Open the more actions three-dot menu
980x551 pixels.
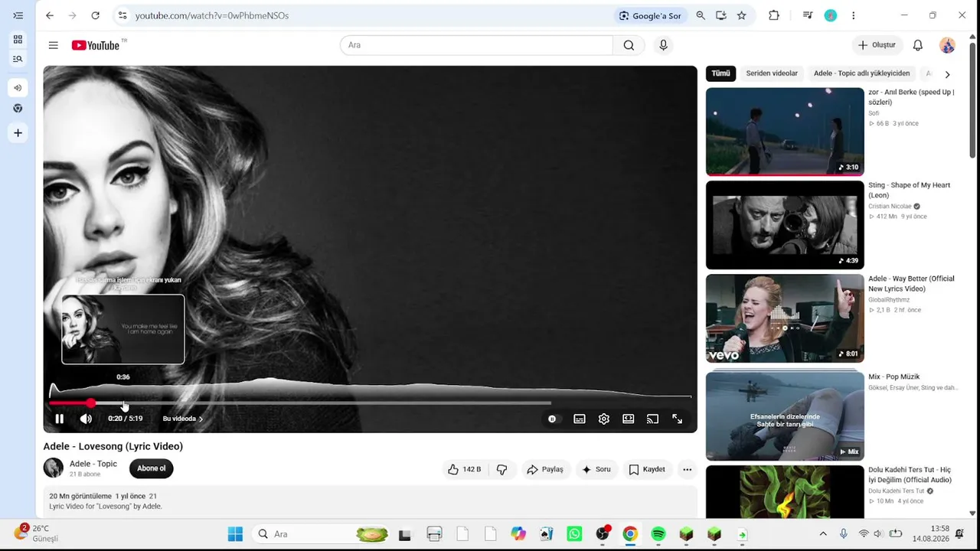pos(687,469)
